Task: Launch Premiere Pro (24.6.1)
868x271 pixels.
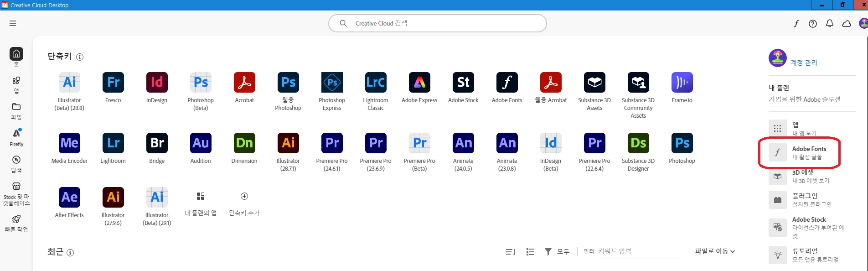Action: [332, 143]
